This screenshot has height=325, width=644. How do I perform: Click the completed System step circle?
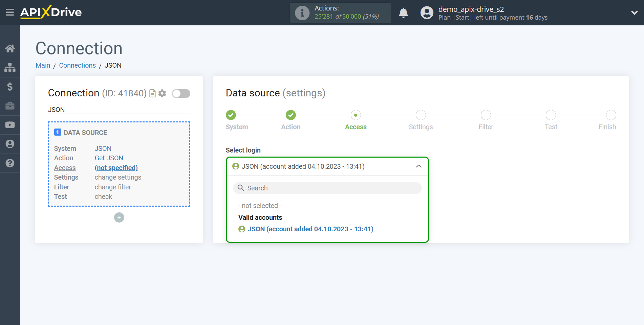point(231,115)
